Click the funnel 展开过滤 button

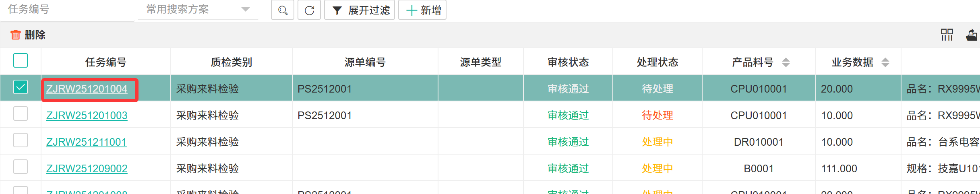coord(360,10)
